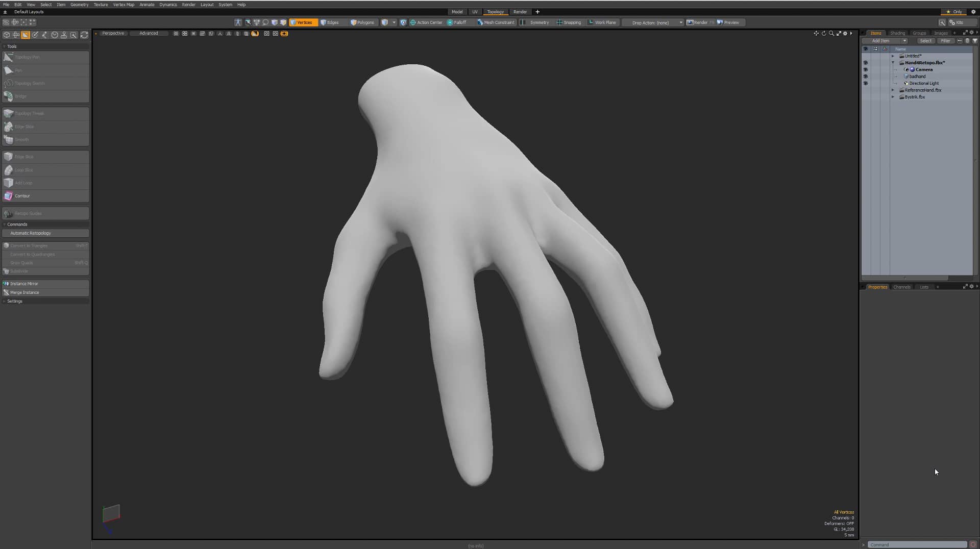Click the Perspective viewport label
980x549 pixels.
[x=112, y=33]
